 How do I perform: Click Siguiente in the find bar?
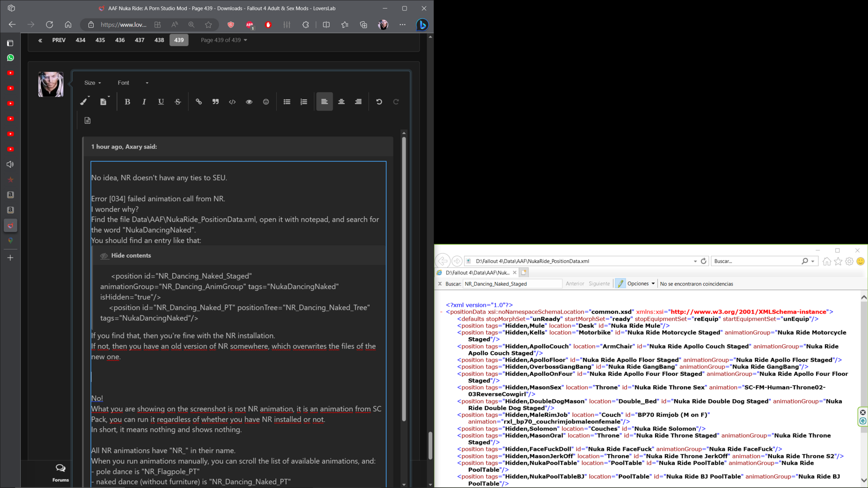[599, 284]
